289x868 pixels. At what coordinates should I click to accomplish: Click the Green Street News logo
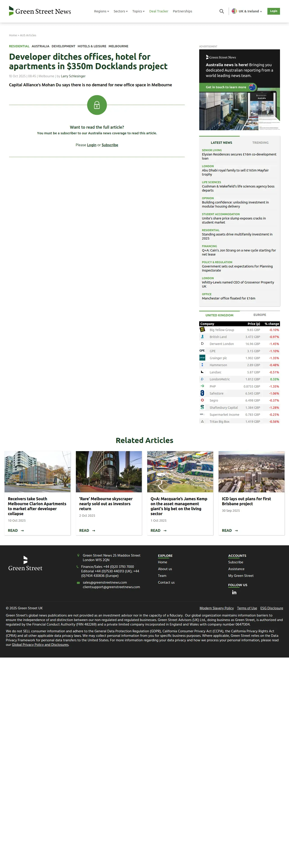point(40,11)
